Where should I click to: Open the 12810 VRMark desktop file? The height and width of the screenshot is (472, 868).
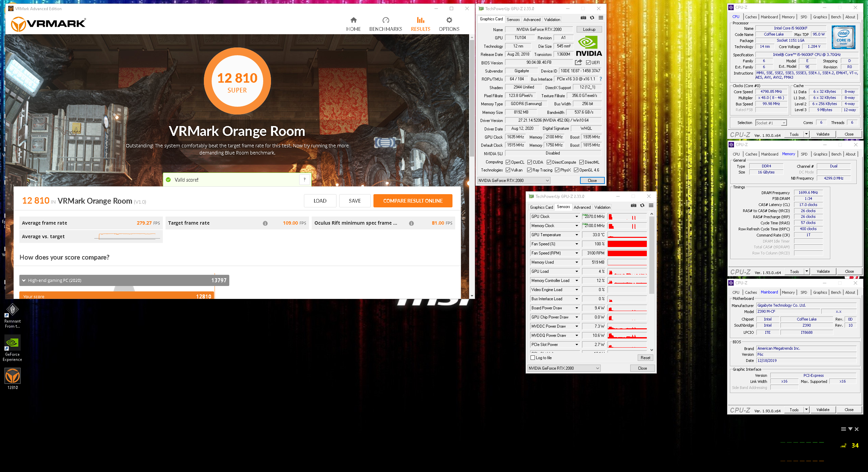pyautogui.click(x=13, y=378)
